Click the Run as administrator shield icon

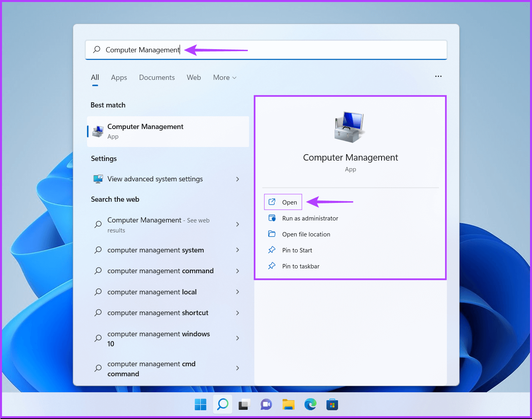click(x=272, y=218)
